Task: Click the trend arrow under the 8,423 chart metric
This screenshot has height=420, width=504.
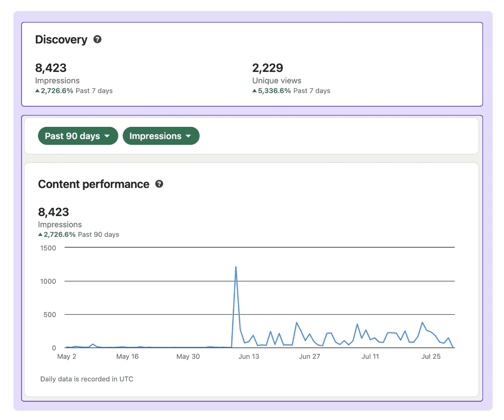Action: [41, 234]
